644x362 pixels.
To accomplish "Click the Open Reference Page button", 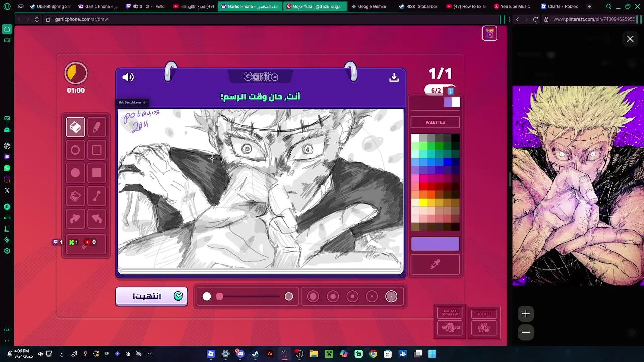I will pos(450,327).
